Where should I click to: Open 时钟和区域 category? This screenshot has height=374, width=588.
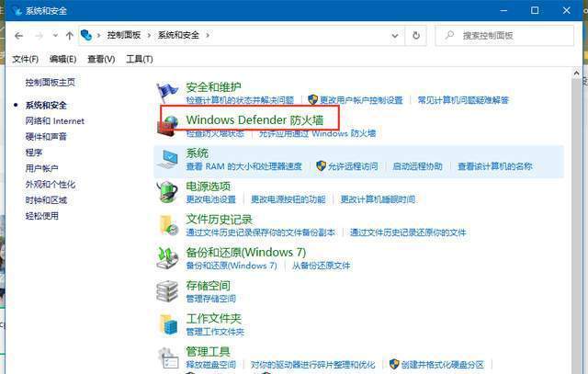(x=46, y=200)
